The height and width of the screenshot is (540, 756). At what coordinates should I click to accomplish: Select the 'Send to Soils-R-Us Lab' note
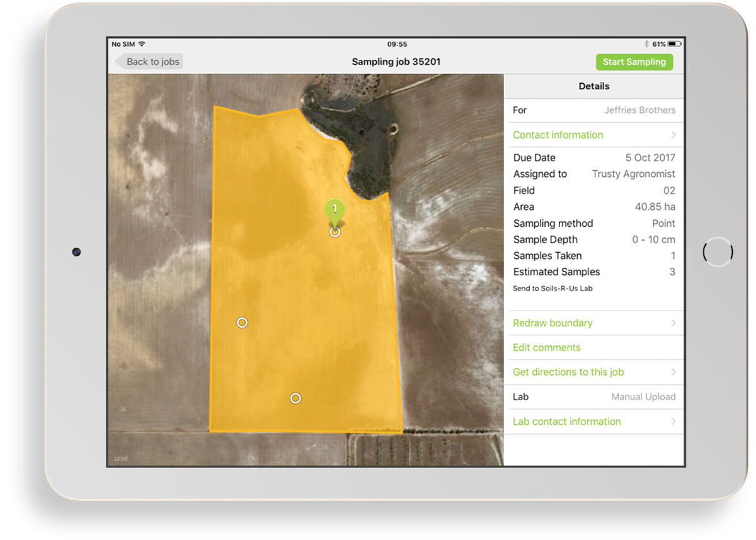[x=553, y=288]
